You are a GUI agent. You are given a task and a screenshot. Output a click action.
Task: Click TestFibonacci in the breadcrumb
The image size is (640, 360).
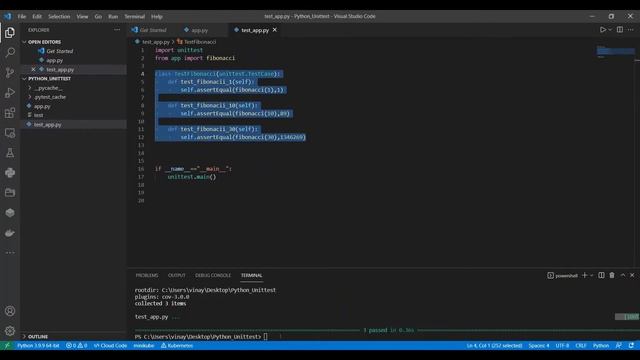pyautogui.click(x=200, y=42)
